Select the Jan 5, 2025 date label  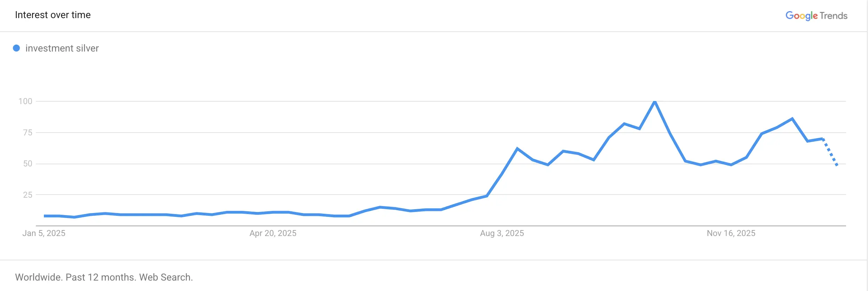[x=44, y=233]
